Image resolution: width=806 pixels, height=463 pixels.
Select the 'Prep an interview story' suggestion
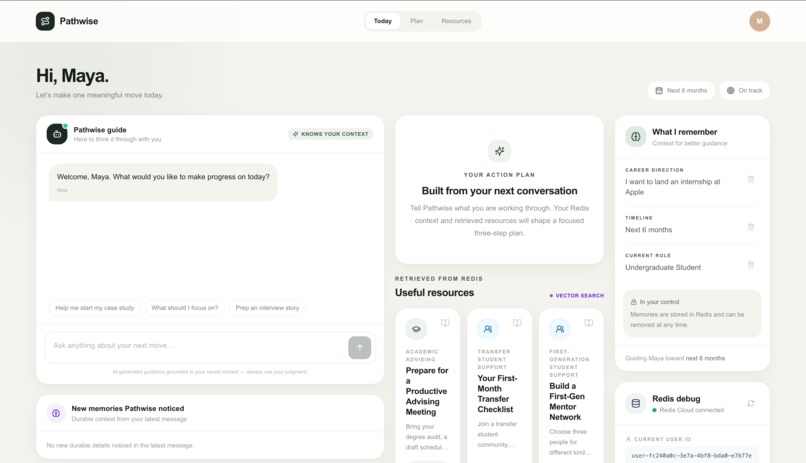(x=267, y=308)
